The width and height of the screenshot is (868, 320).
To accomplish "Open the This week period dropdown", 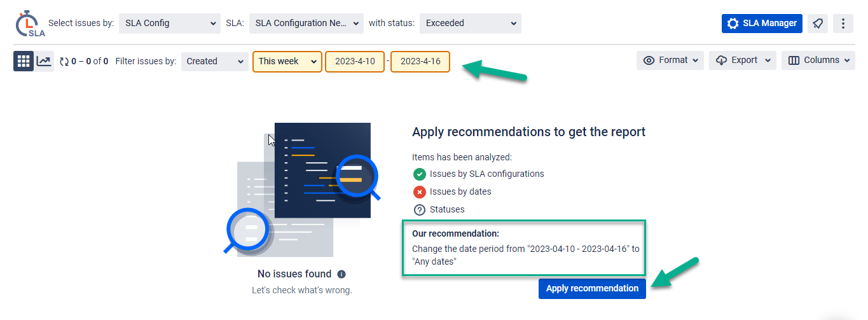I will (x=287, y=62).
